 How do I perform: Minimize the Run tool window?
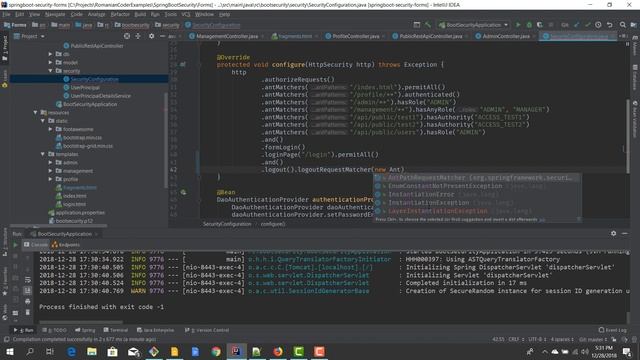(x=625, y=233)
